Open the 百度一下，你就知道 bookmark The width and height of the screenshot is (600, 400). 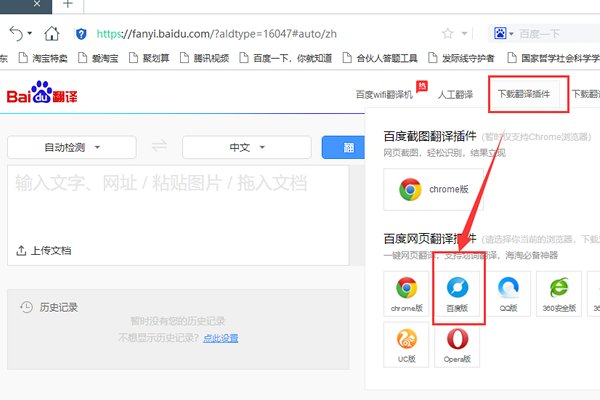tap(285, 58)
